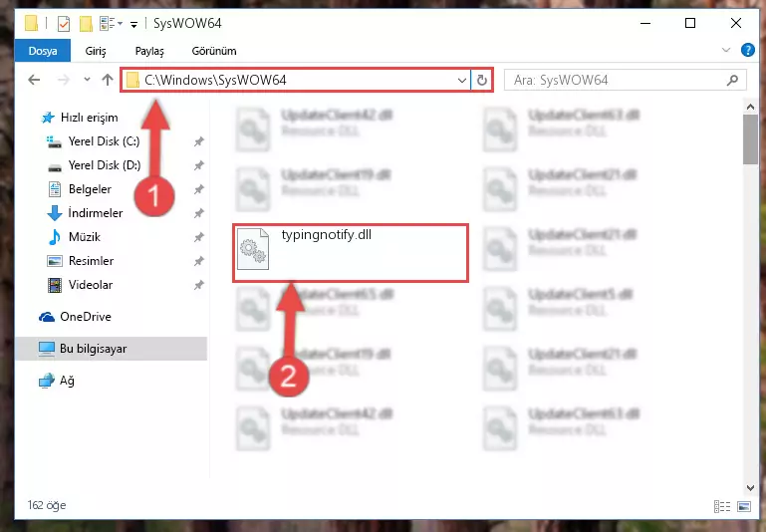Image resolution: width=766 pixels, height=532 pixels.
Task: Open OneDrive in the navigation pane
Action: [x=76, y=317]
